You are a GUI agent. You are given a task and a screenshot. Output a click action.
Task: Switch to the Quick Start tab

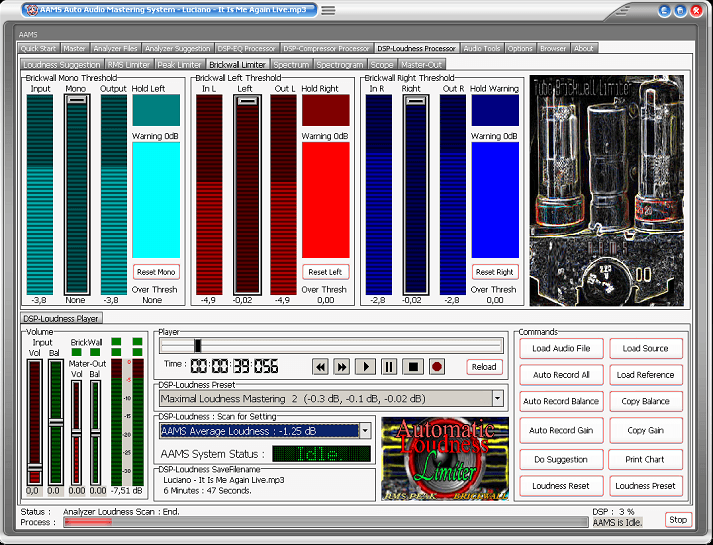[38, 48]
